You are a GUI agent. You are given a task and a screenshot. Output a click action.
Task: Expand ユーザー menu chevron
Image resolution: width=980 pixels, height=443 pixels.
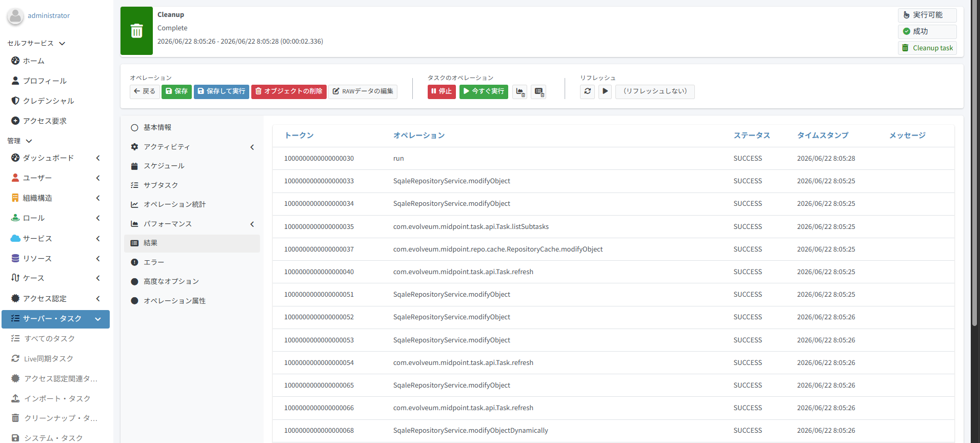97,178
